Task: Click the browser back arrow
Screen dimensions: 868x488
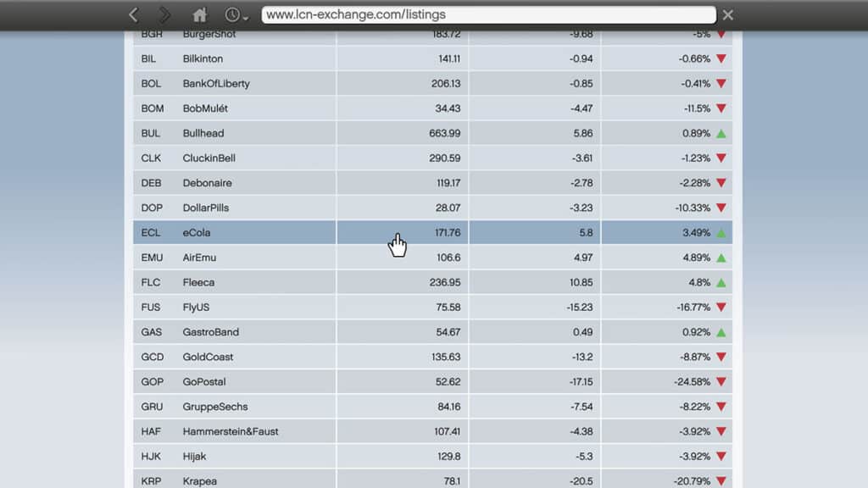Action: click(134, 15)
